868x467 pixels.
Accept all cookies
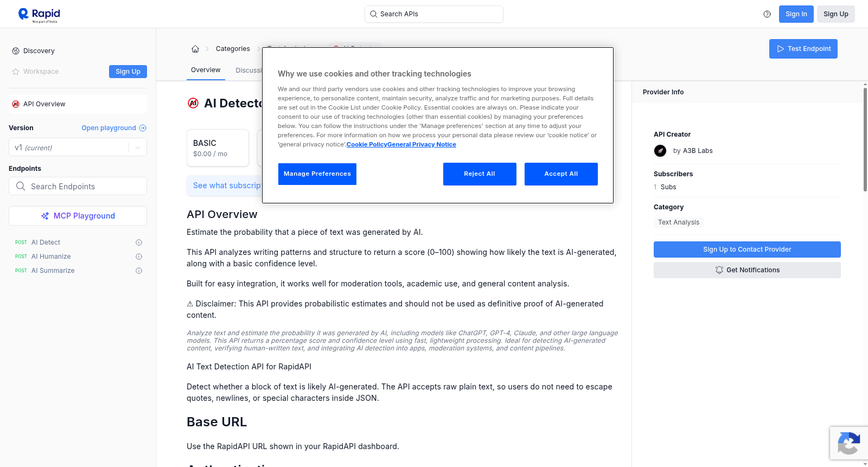coord(561,174)
